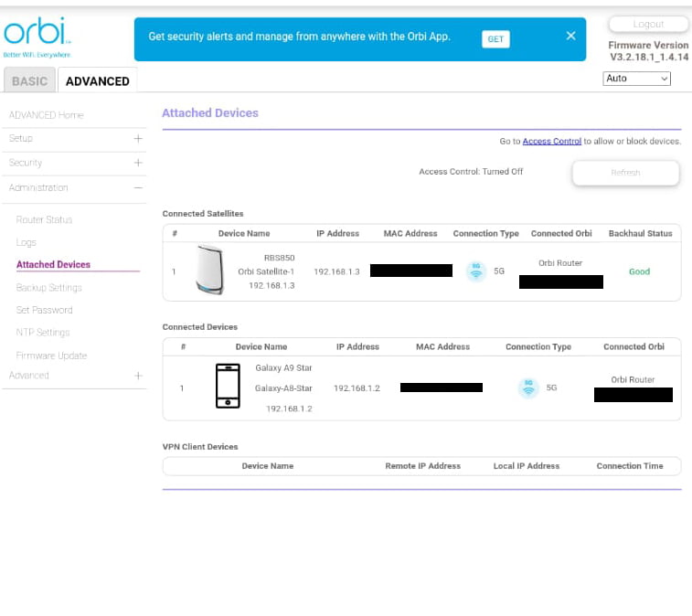
Task: Open Firmware Update page
Action: click(x=51, y=356)
